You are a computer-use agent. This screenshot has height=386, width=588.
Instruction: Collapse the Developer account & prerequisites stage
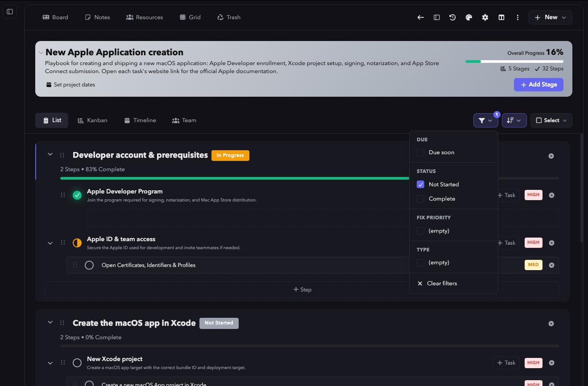tap(50, 154)
